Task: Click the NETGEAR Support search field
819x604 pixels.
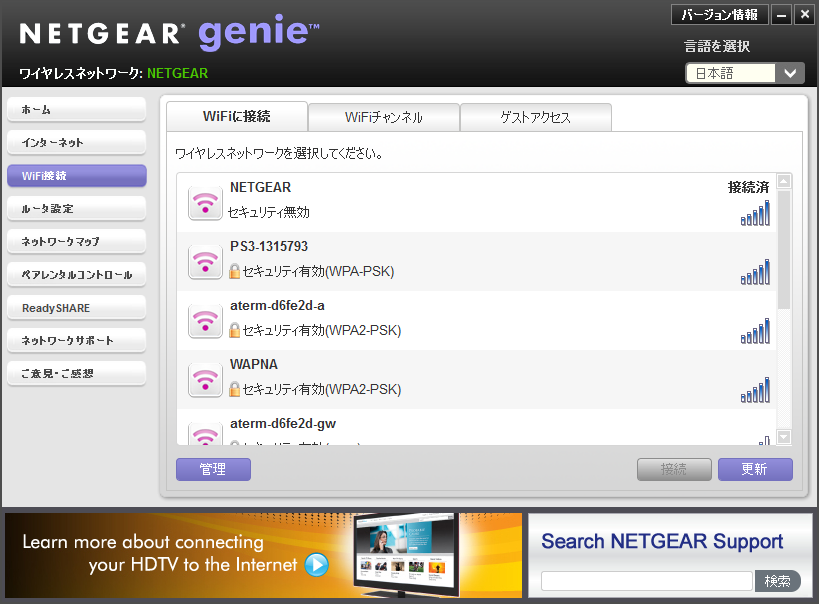Action: 646,581
